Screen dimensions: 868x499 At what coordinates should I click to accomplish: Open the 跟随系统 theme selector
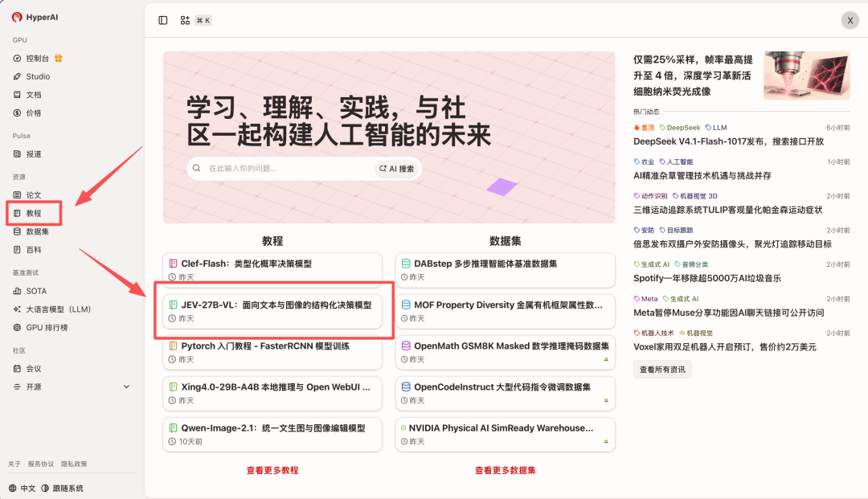[62, 488]
